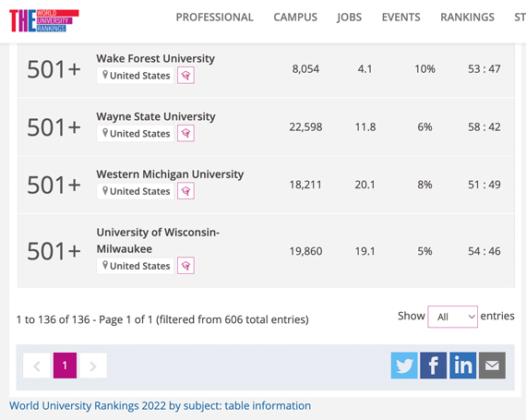Open the Professional menu
The height and width of the screenshot is (420, 526).
215,18
